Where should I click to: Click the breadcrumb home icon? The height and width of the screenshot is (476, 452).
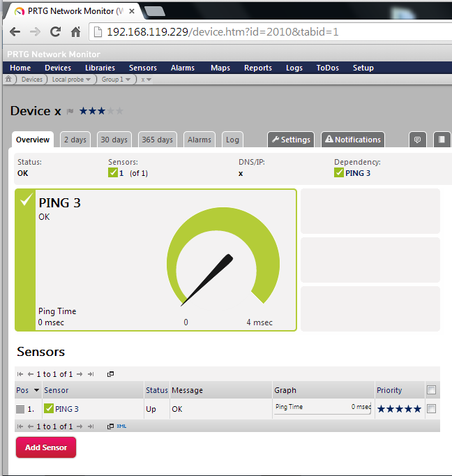8,80
